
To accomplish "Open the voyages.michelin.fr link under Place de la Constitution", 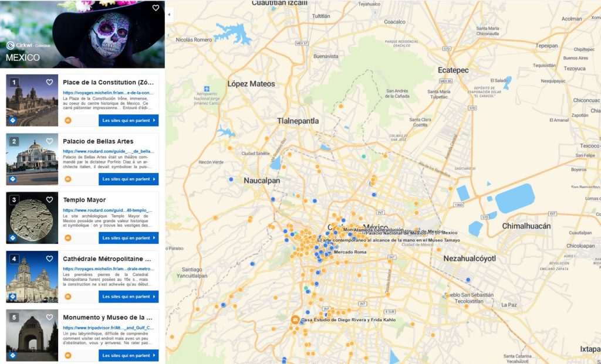I will click(x=109, y=93).
